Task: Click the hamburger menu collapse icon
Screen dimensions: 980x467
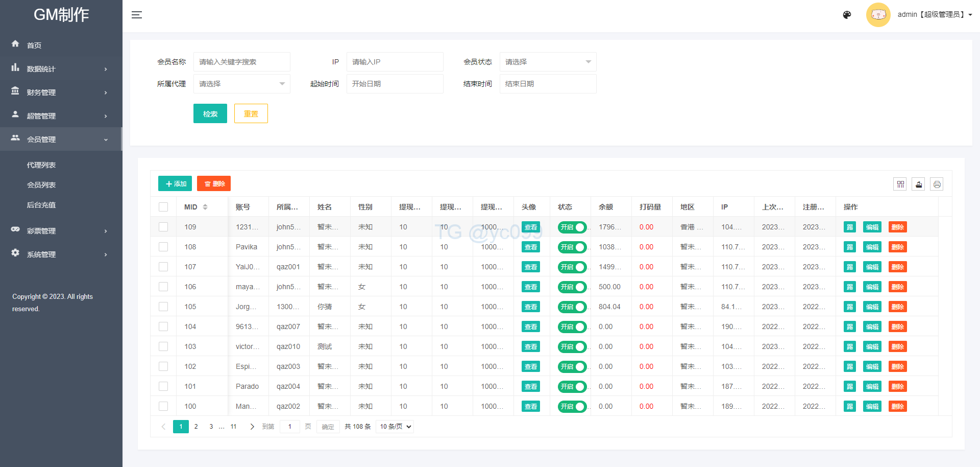Action: point(136,15)
